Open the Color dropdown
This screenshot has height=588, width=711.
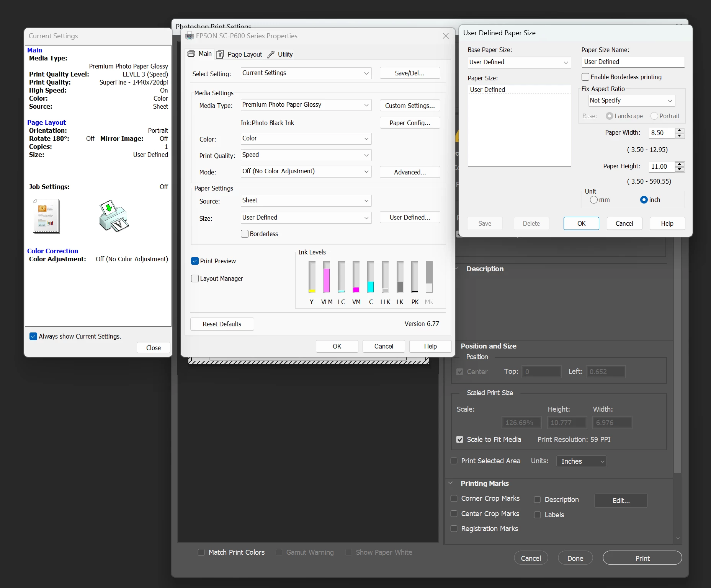tap(306, 138)
